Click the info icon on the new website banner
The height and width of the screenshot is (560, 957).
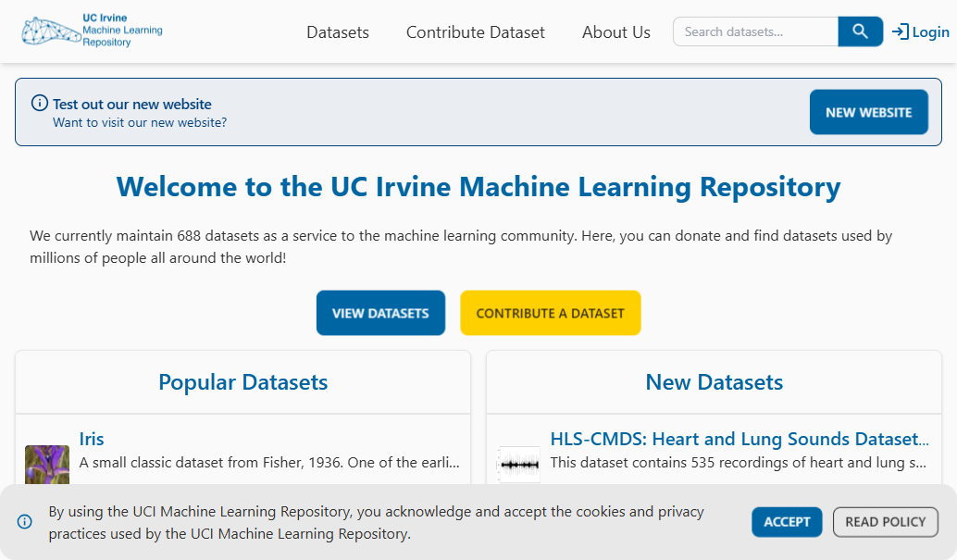38,103
